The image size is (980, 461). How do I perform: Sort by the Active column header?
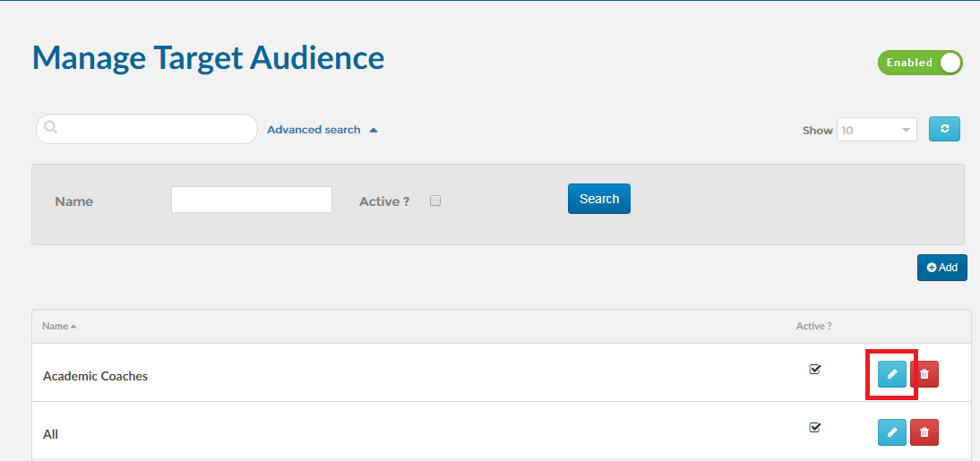click(x=813, y=326)
